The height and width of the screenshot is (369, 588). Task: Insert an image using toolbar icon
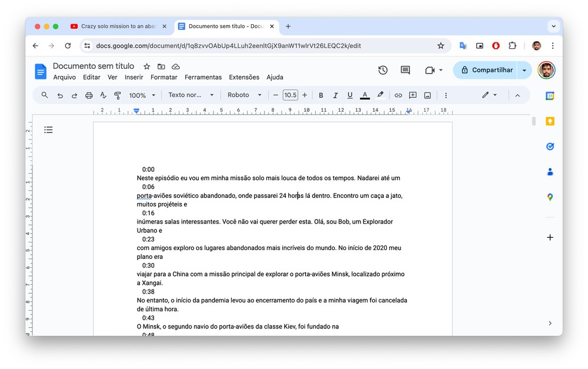tap(427, 95)
